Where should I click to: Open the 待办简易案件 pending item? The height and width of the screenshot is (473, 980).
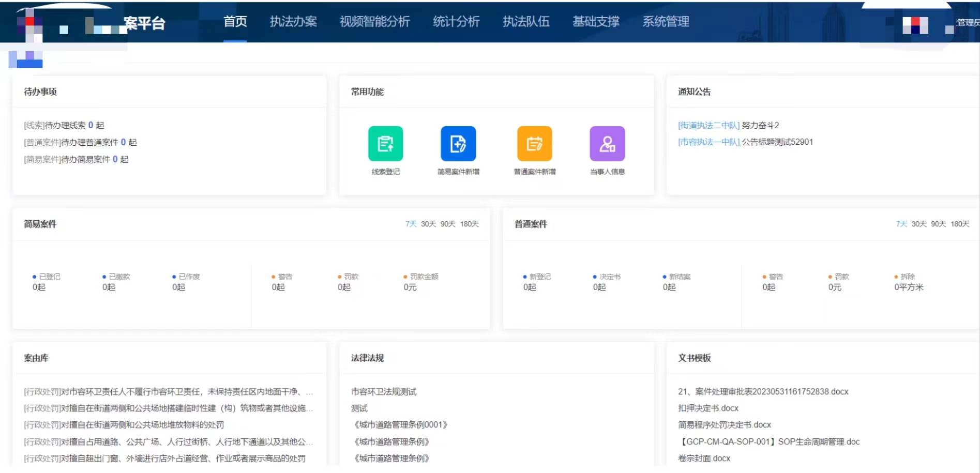pyautogui.click(x=76, y=159)
